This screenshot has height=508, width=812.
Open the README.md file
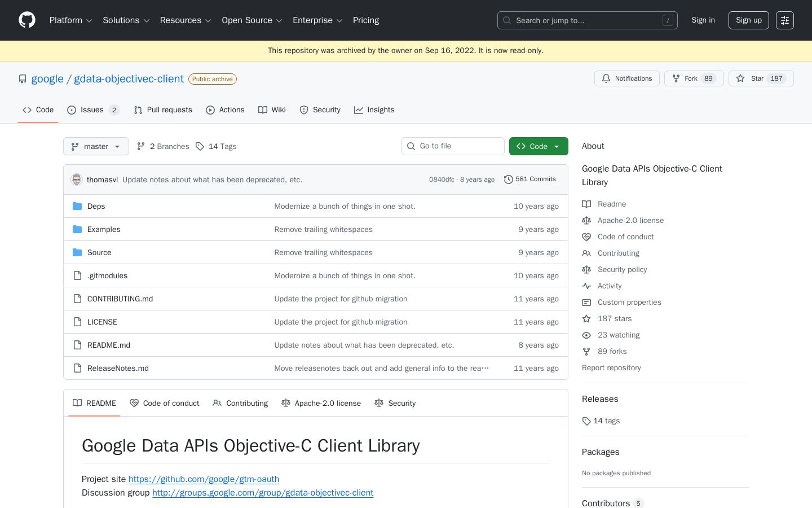(x=109, y=345)
